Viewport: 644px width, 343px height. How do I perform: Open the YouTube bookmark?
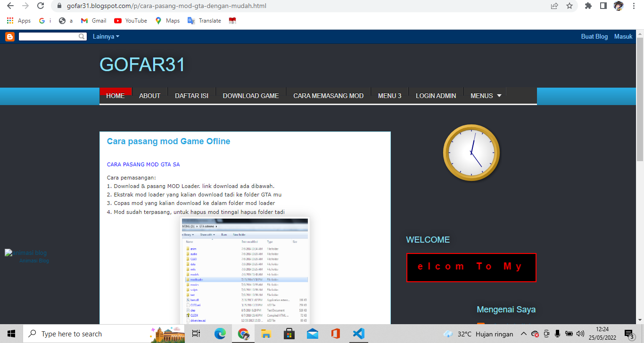tap(131, 21)
